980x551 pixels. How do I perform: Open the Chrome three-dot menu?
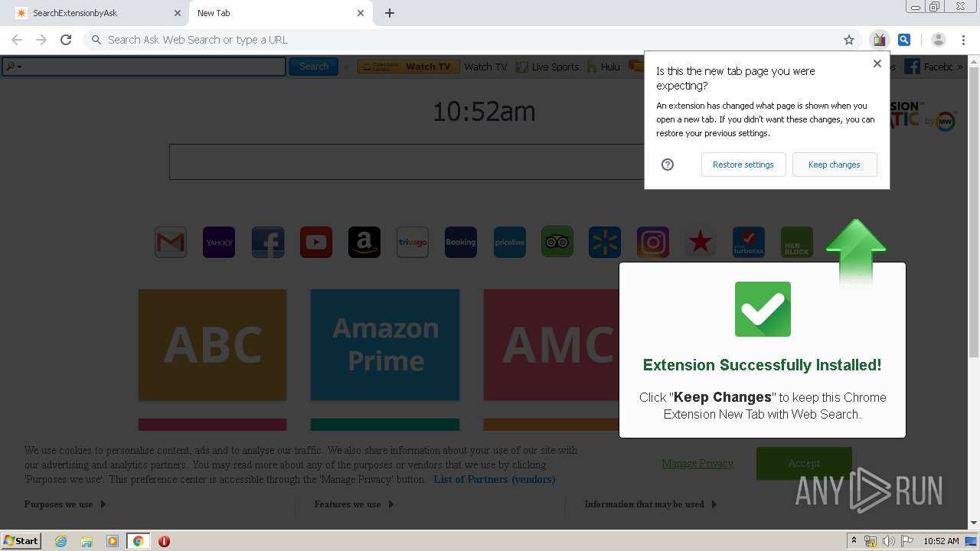[964, 40]
